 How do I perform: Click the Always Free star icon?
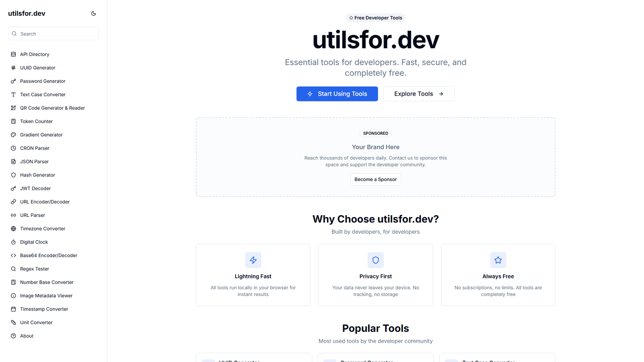[498, 260]
